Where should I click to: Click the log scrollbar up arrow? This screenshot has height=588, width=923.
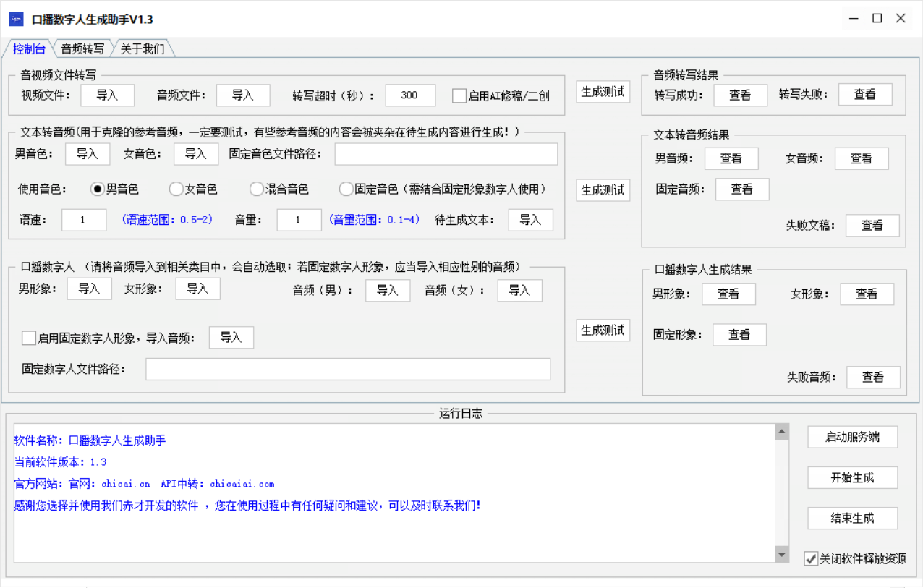pos(782,432)
